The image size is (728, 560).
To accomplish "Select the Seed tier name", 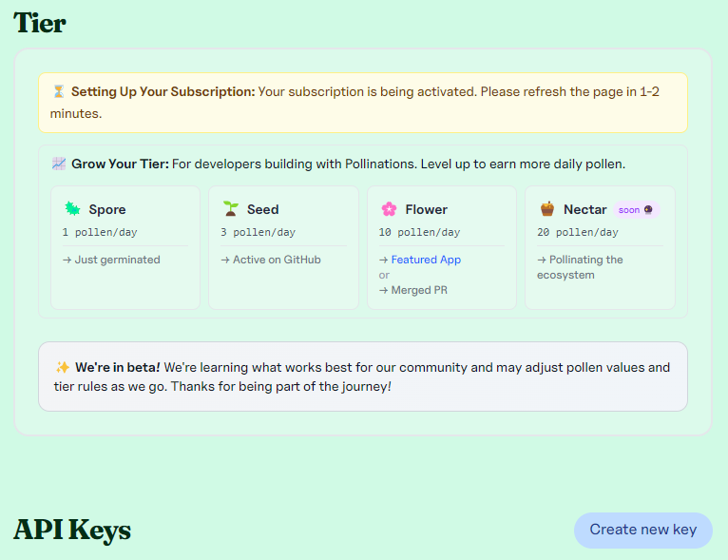I will (263, 209).
